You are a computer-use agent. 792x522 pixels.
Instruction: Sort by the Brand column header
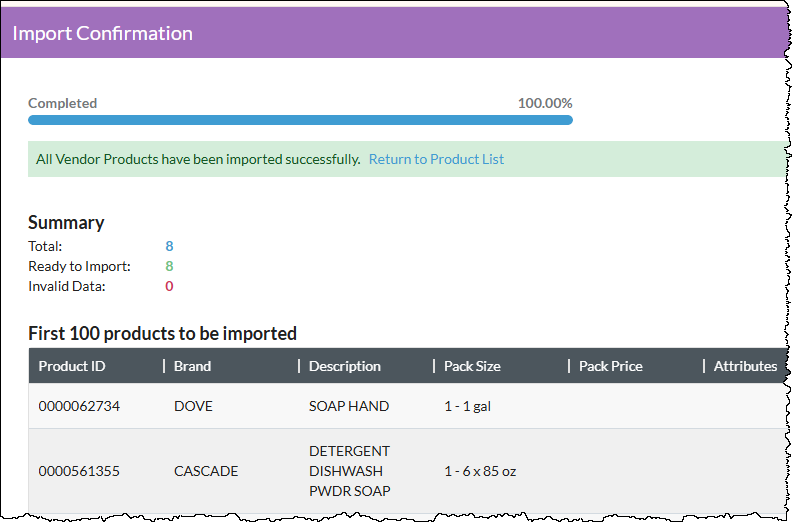192,366
